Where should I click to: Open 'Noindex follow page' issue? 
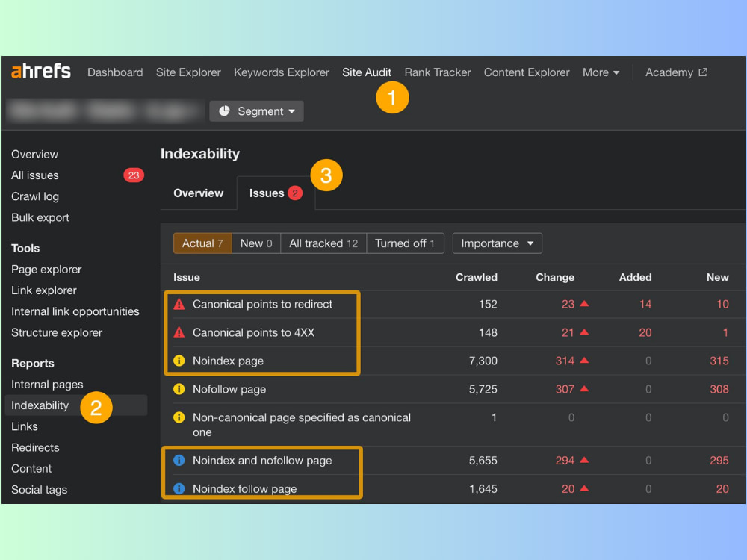[244, 489]
